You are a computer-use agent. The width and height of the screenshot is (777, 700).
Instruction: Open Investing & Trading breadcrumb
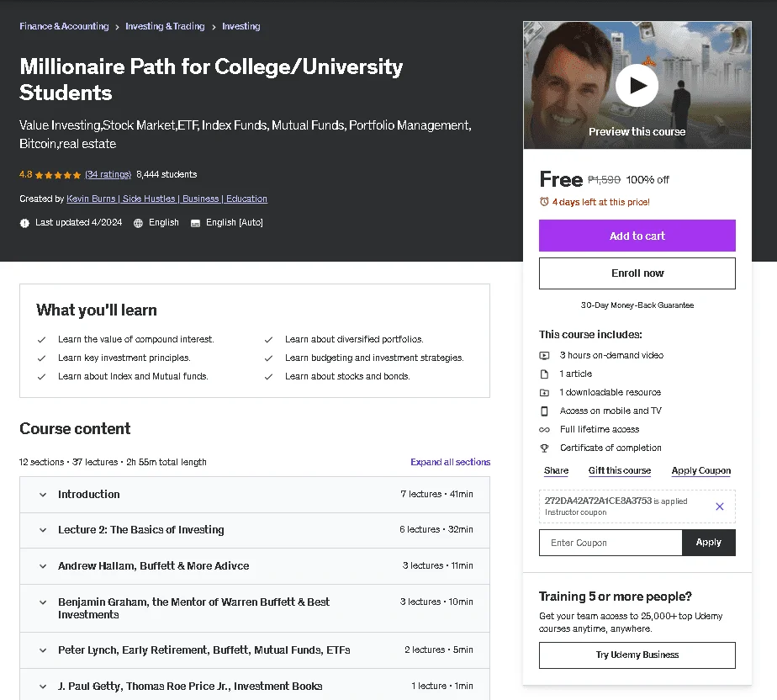click(x=165, y=26)
